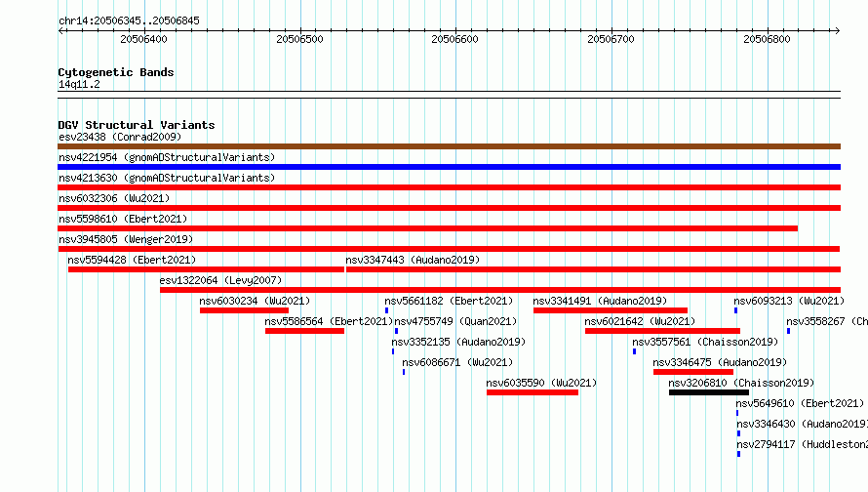The image size is (868, 492).
Task: Open nsv3346475 (Audano2019) variant label
Action: 720,362
